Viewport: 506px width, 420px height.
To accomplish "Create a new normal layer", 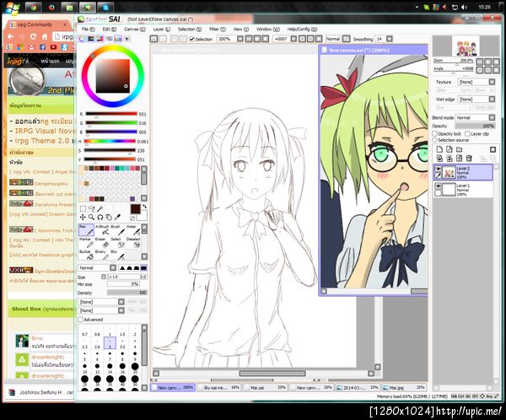I will tap(439, 149).
